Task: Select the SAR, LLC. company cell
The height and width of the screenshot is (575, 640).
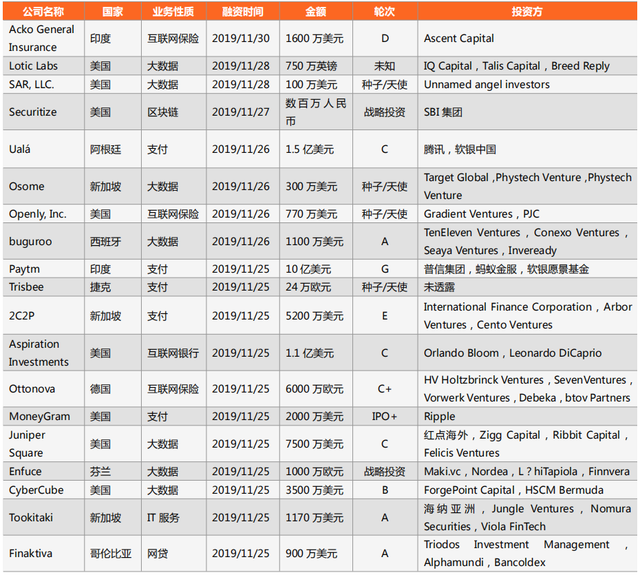Action: [x=44, y=84]
